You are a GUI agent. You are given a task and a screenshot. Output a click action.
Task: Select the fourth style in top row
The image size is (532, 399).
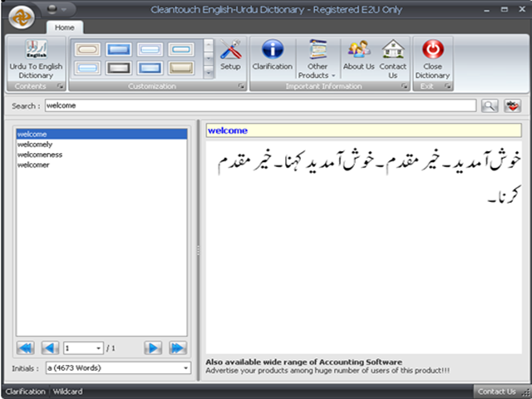click(181, 50)
